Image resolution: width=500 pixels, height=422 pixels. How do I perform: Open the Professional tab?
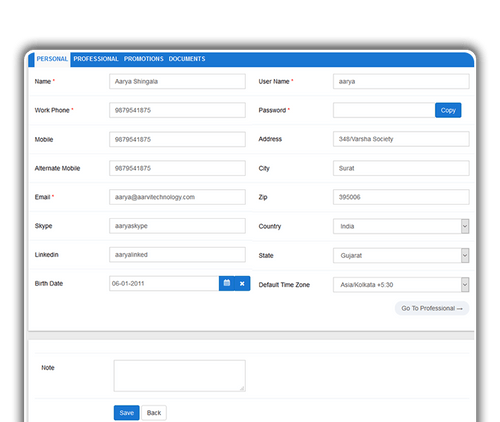click(96, 59)
